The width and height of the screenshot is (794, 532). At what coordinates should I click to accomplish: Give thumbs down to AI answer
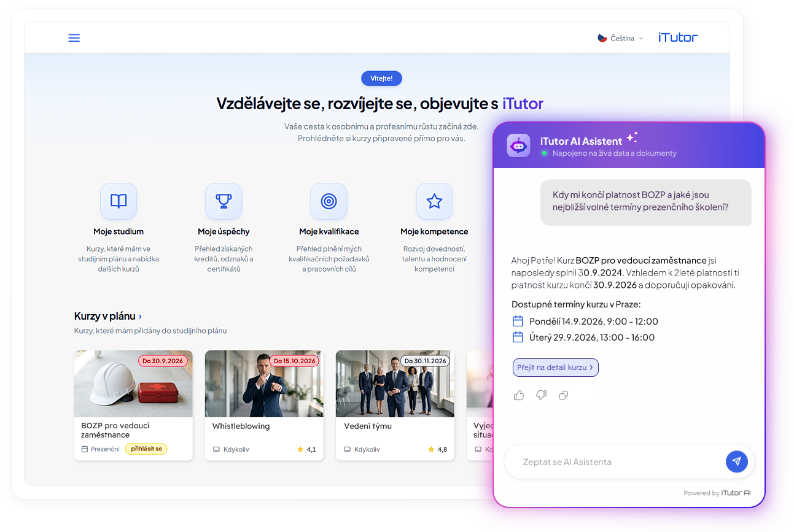point(541,395)
